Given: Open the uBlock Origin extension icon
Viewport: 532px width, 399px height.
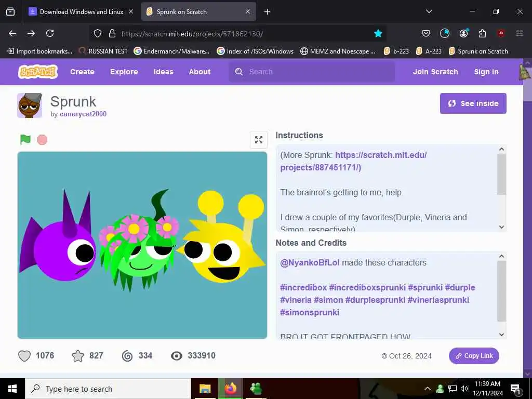Looking at the screenshot, I should 501,33.
